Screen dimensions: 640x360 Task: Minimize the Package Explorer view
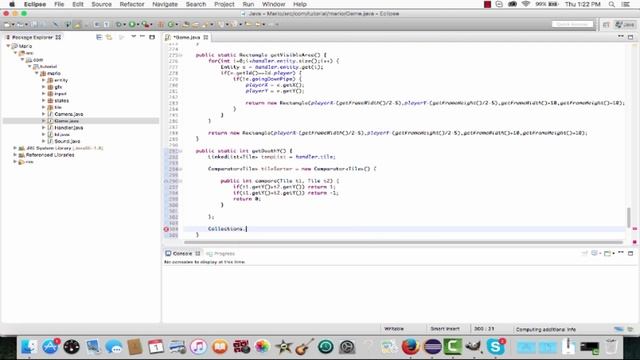pyautogui.click(x=142, y=37)
